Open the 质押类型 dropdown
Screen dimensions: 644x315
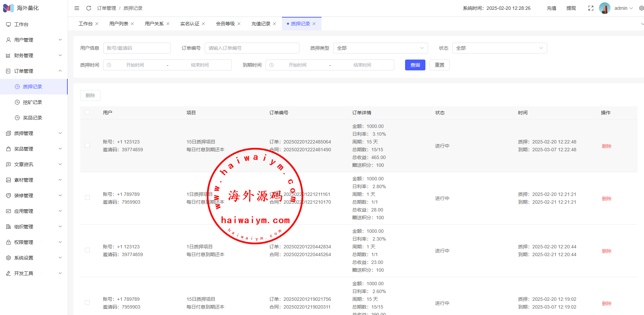click(380, 48)
